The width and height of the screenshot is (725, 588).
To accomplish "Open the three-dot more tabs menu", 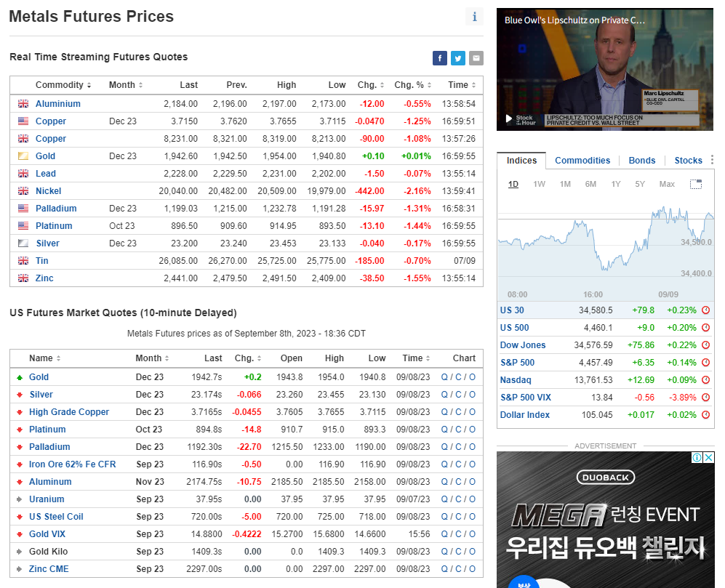I will click(x=712, y=160).
